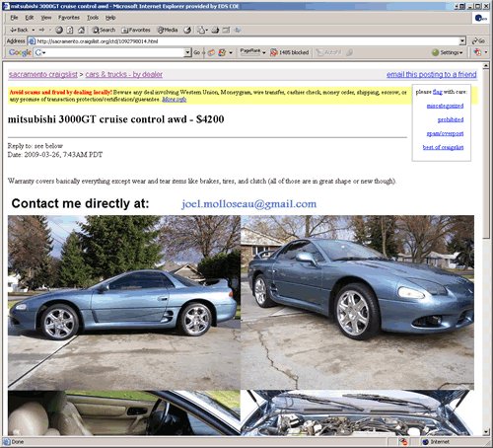Open the Help menu
Viewport: 493px width, 448px height.
[110, 18]
